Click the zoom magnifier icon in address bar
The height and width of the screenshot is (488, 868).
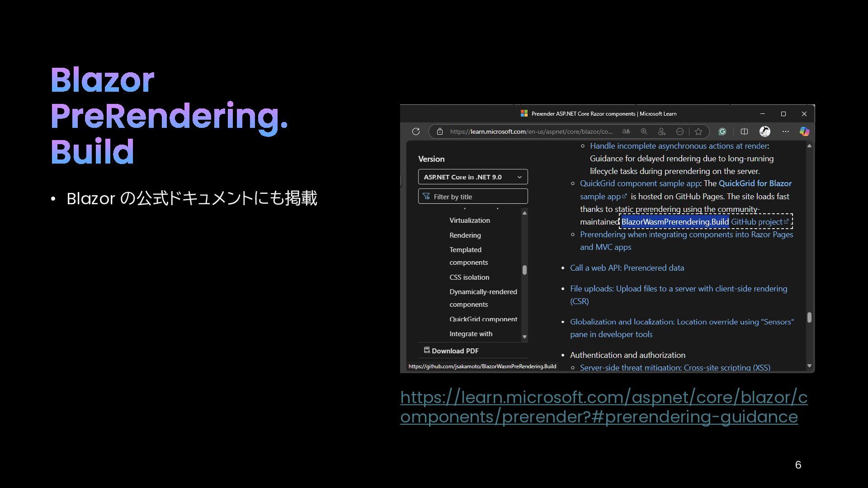point(644,131)
